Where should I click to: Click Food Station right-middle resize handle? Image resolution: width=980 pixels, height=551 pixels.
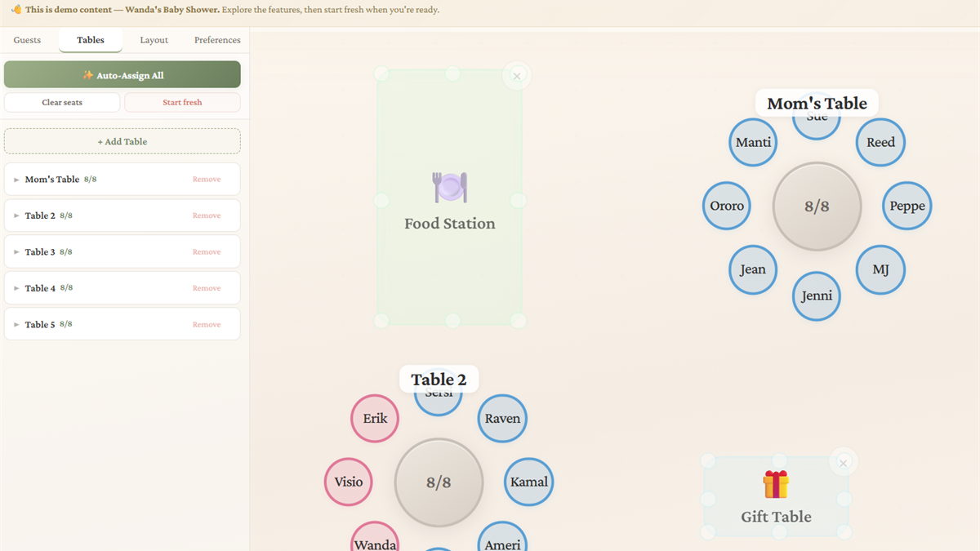click(x=519, y=200)
